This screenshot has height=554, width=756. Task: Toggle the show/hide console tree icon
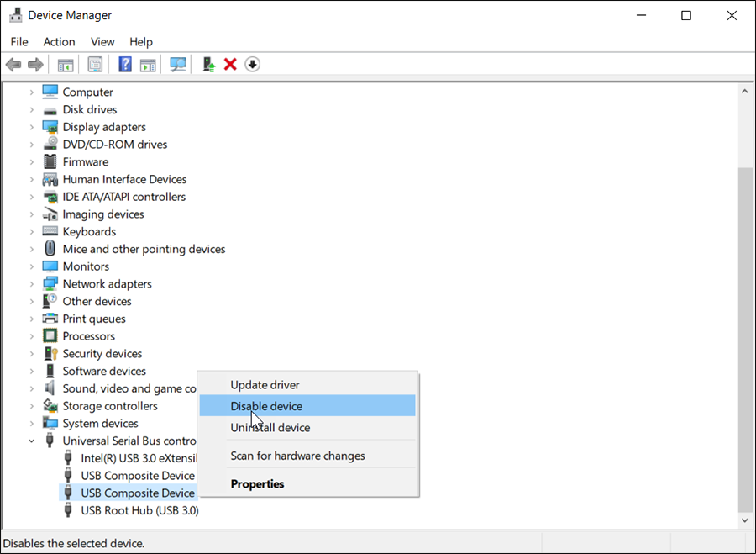[x=66, y=65]
